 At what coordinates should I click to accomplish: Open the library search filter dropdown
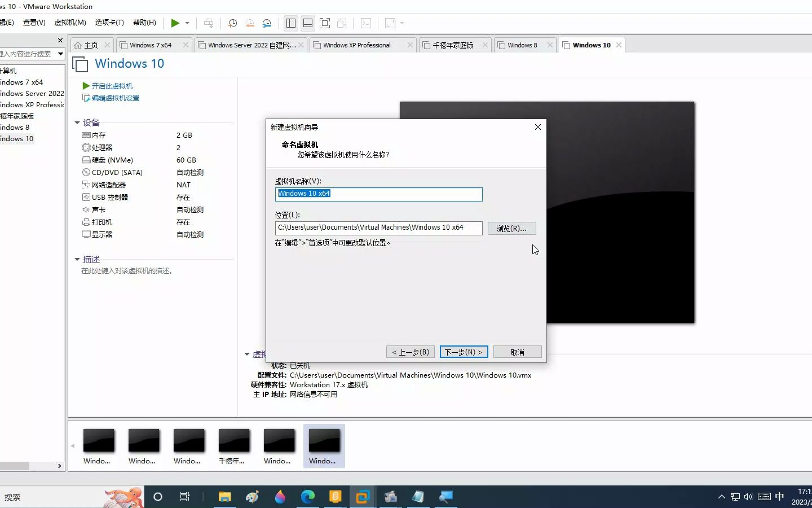coord(60,54)
